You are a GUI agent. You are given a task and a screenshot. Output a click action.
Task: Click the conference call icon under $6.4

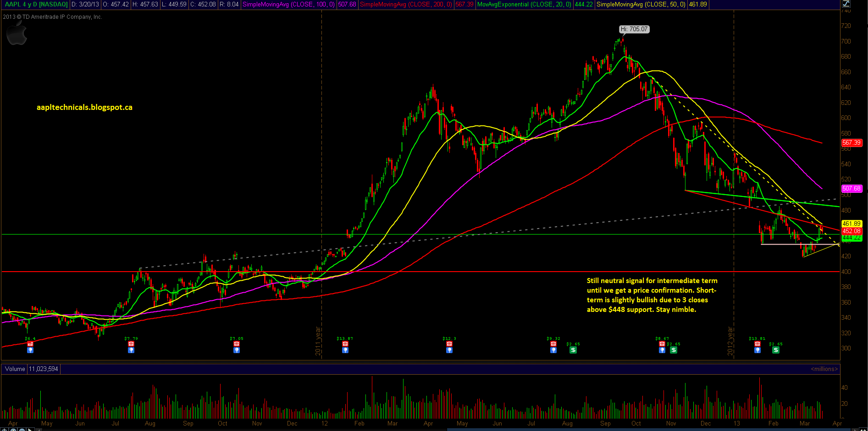click(30, 344)
